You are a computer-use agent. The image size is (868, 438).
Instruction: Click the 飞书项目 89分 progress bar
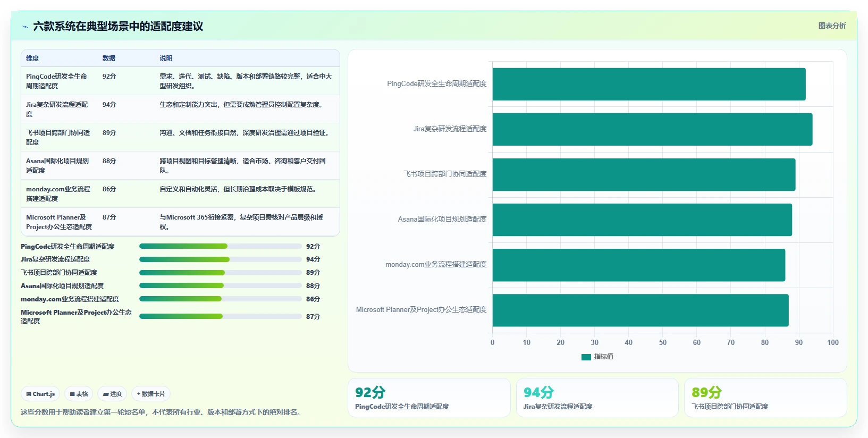click(221, 273)
